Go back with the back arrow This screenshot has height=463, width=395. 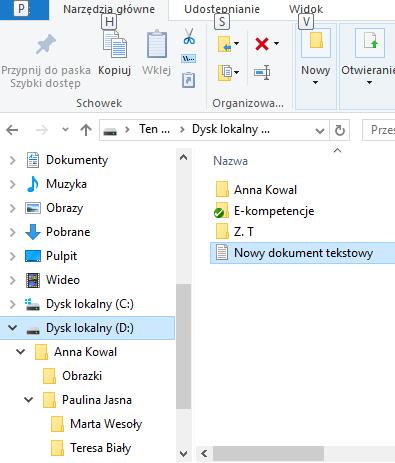point(13,130)
